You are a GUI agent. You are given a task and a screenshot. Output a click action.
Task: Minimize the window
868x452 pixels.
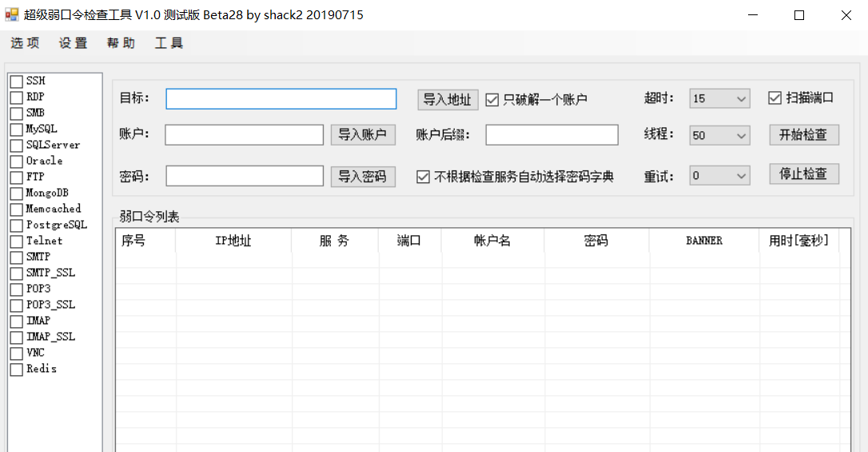point(752,15)
